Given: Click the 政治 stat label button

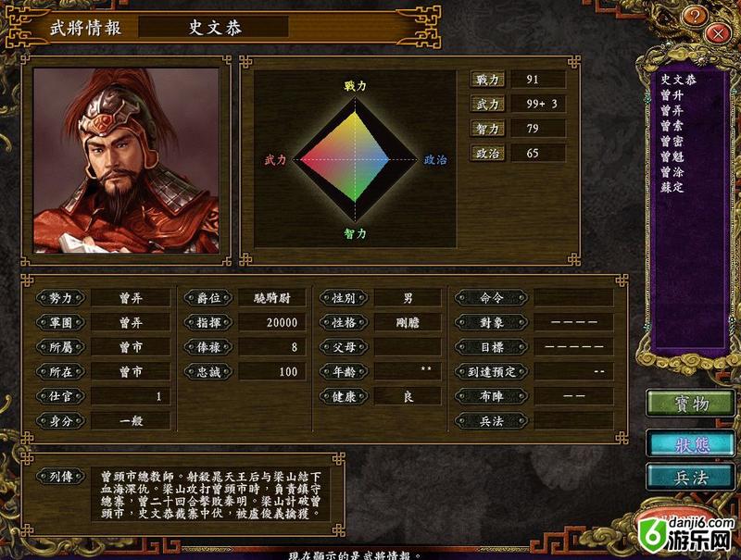Looking at the screenshot, I should (x=488, y=153).
